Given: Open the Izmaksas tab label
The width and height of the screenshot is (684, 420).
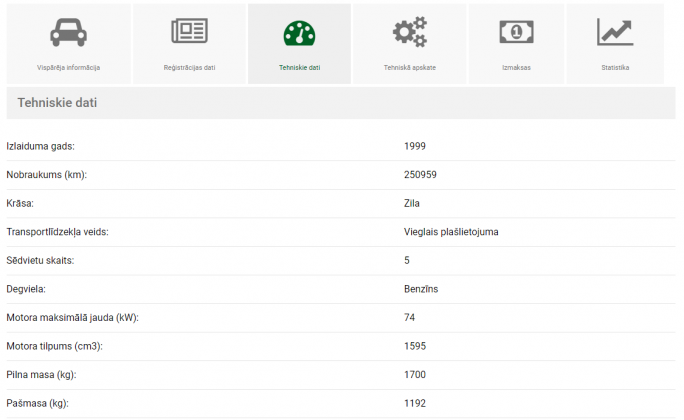Looking at the screenshot, I should [x=516, y=68].
